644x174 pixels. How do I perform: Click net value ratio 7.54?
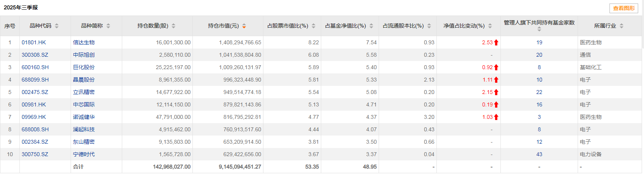[x=371, y=42]
